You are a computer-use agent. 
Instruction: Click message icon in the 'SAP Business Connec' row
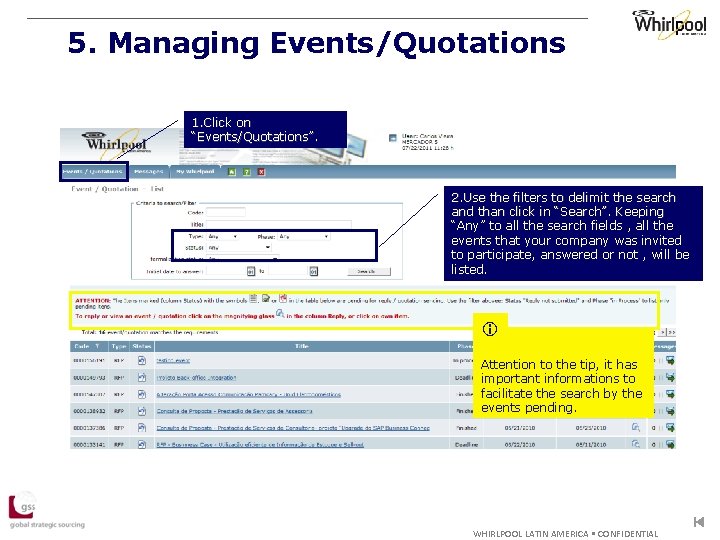tap(670, 428)
